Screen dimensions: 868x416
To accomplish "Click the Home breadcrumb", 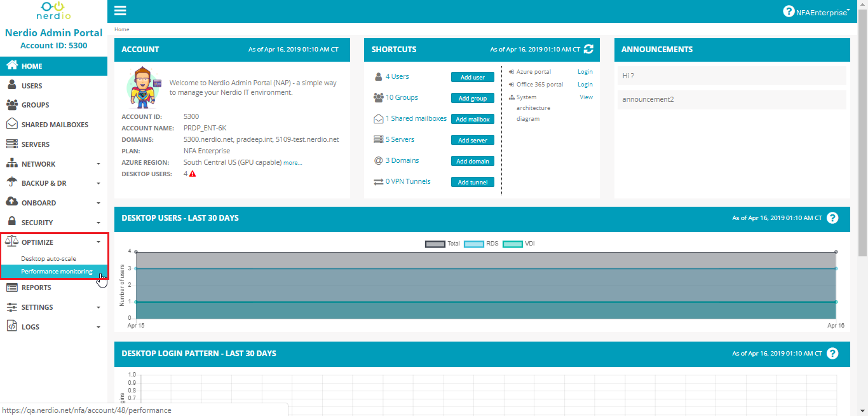I will tap(121, 29).
